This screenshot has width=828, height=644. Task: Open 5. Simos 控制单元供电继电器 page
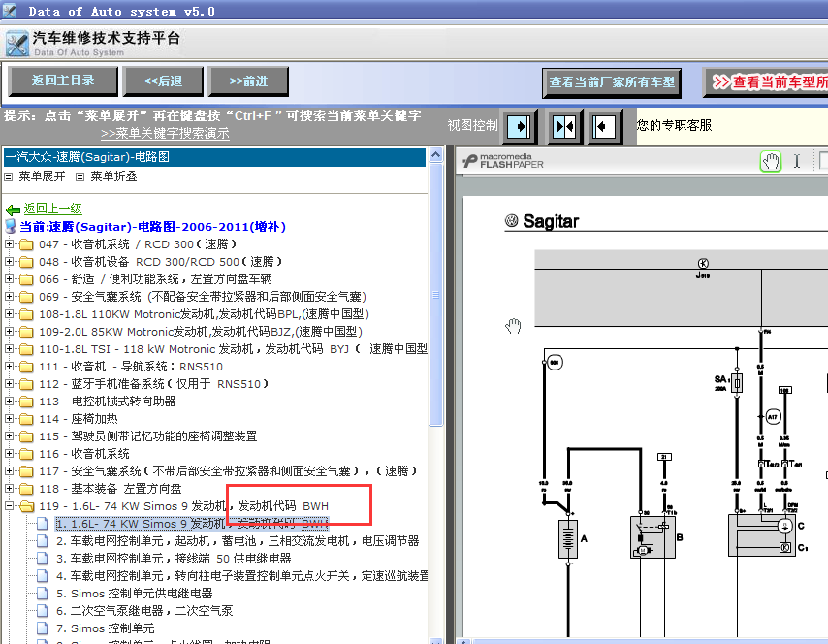tap(135, 594)
